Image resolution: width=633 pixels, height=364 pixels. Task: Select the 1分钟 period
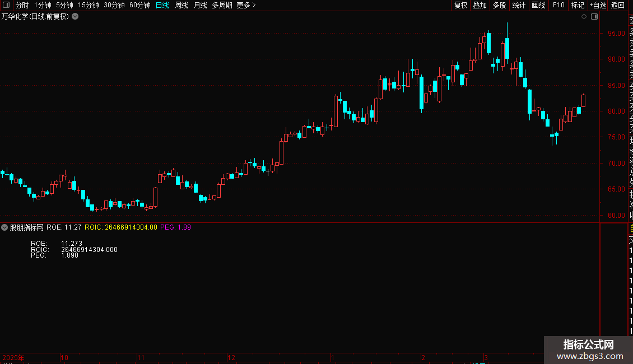coord(43,5)
